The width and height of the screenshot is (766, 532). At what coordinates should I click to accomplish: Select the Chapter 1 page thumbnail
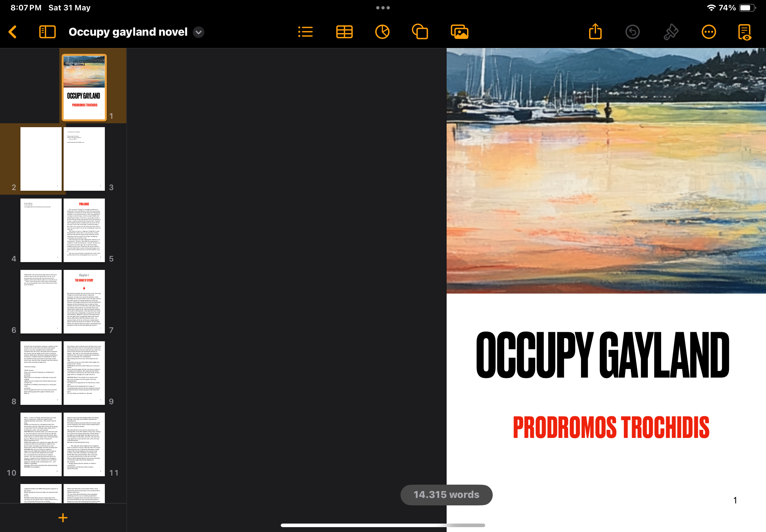(x=84, y=301)
